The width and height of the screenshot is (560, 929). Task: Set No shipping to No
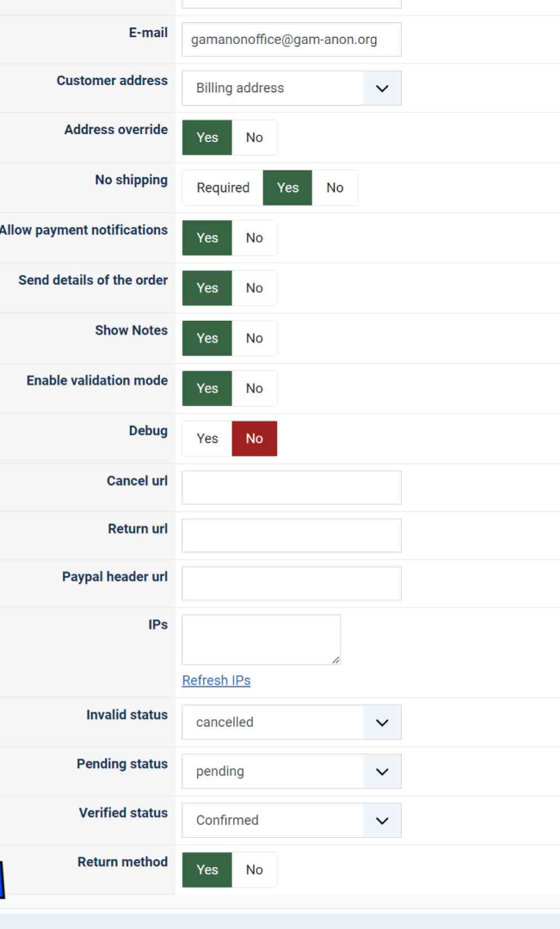(x=335, y=188)
